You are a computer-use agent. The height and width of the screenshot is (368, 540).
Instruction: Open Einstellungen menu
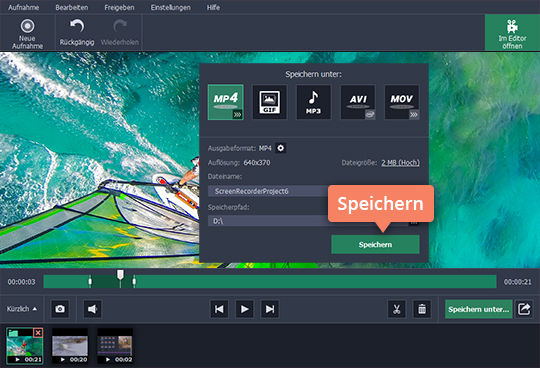tap(170, 7)
